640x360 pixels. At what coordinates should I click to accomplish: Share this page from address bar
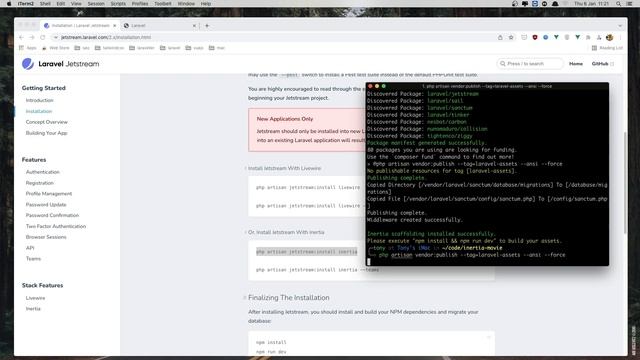coord(500,37)
